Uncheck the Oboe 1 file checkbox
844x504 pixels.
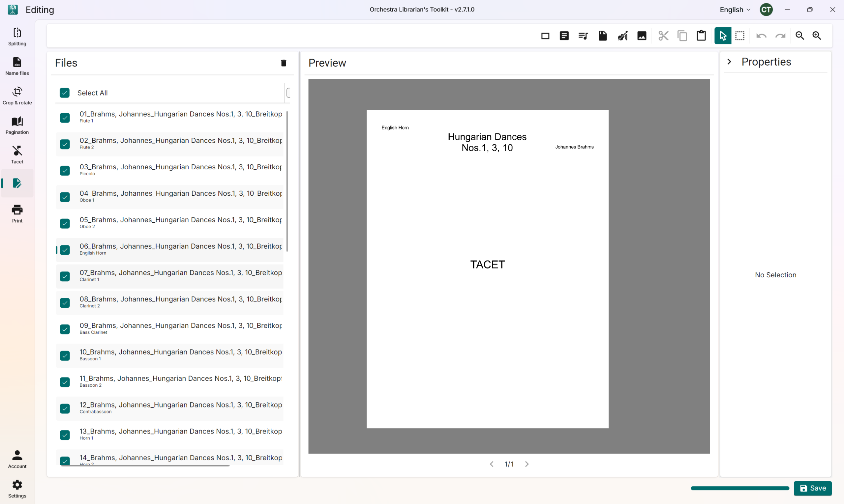click(x=65, y=197)
